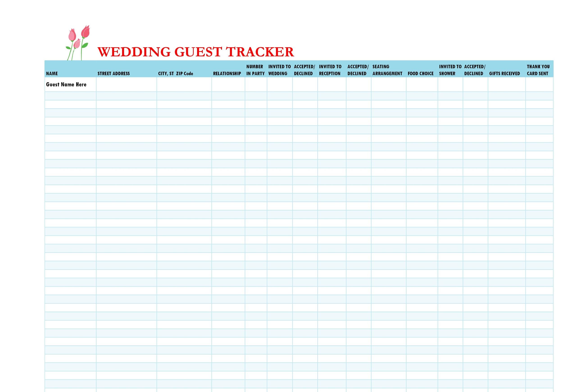The height and width of the screenshot is (392, 563).
Task: Click the FOOD CHOICE column header
Action: pos(420,70)
